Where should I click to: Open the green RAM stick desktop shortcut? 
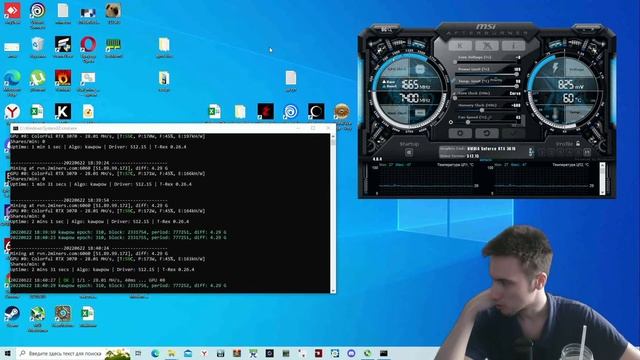[x=113, y=44]
